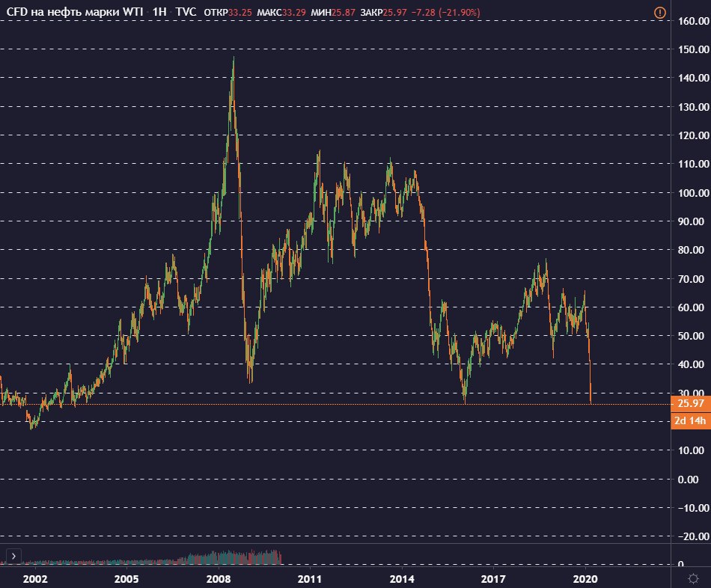Expand the bottom-left arrow toggle
The image size is (711, 588).
[13, 556]
